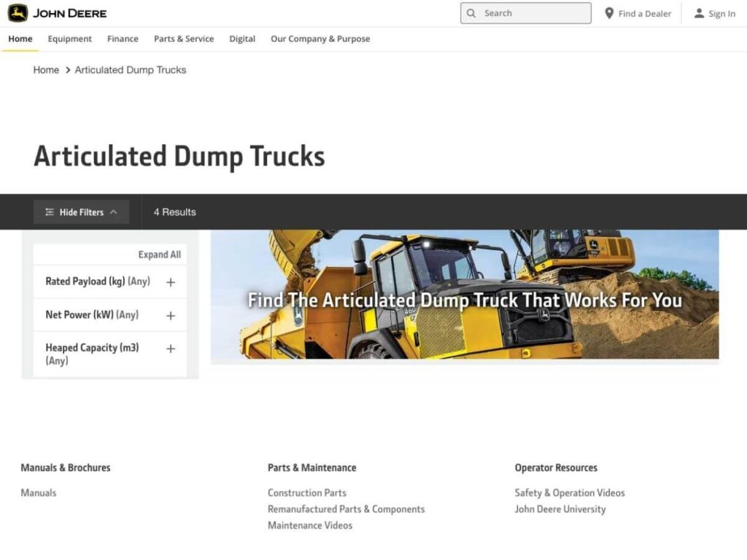This screenshot has width=747, height=560.
Task: Open the Manuals footer link
Action: pyautogui.click(x=39, y=493)
